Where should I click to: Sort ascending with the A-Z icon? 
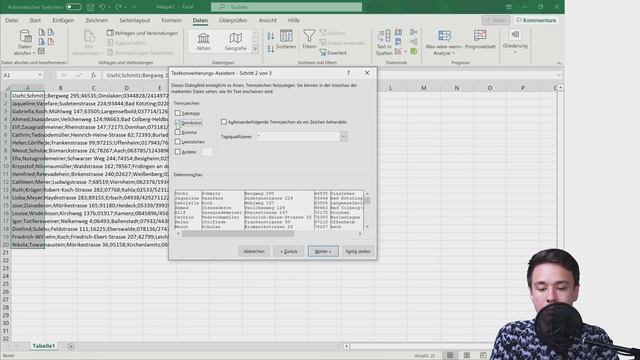click(271, 36)
